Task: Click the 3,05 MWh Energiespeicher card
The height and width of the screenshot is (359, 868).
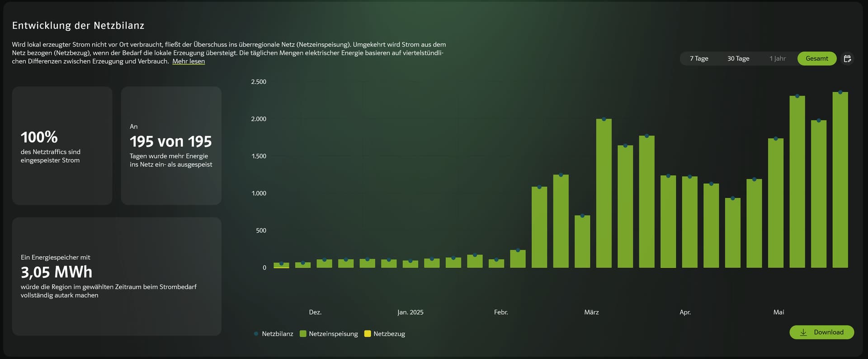Action: pyautogui.click(x=117, y=276)
